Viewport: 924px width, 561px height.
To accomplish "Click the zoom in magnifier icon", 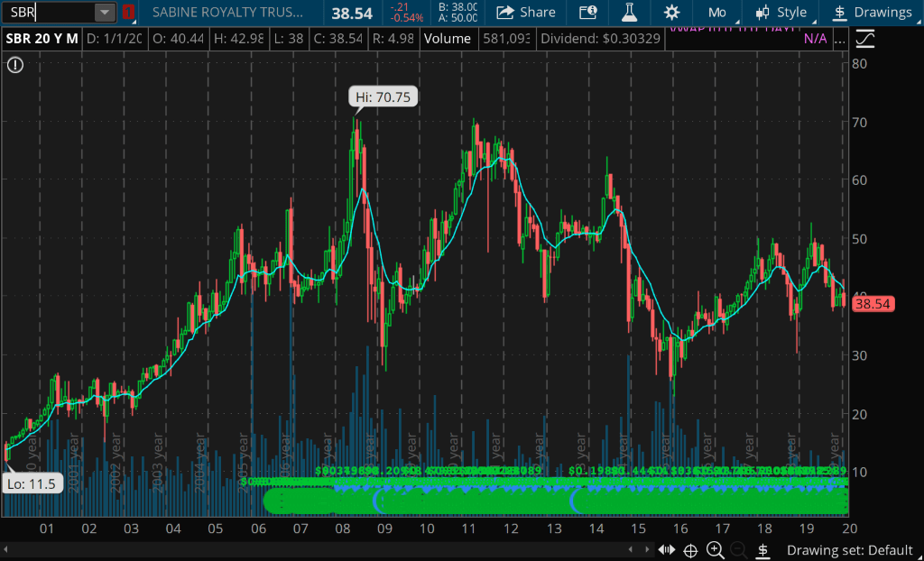I will click(715, 550).
